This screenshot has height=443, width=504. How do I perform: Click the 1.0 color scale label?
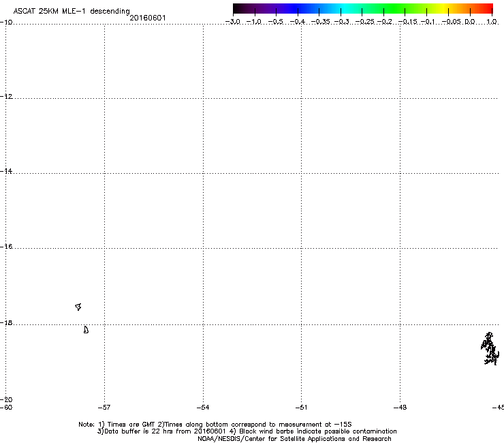coord(492,22)
